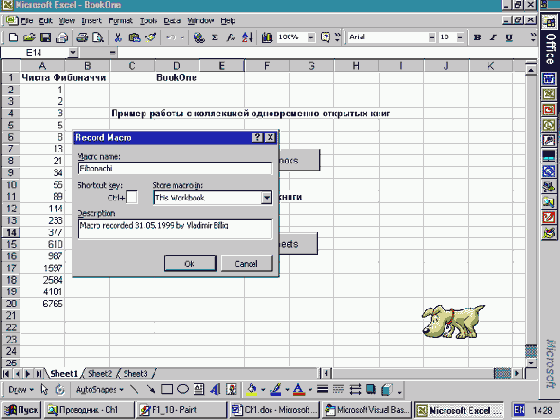Click the Cut scissors icon
This screenshot has height=420, width=560.
[118, 37]
